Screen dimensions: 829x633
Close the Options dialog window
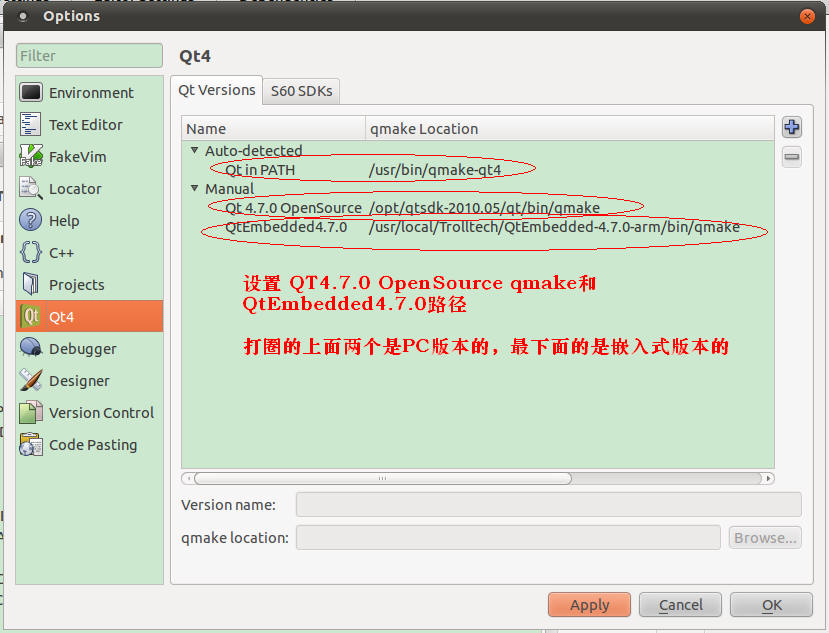pyautogui.click(x=807, y=16)
